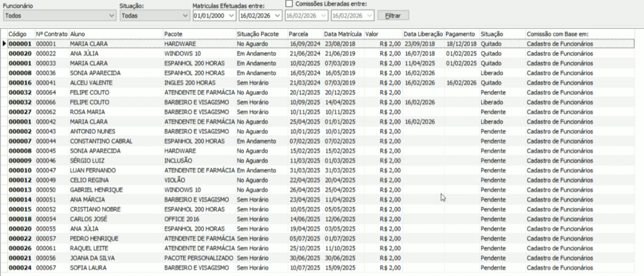644x276 pixels.
Task: Select the RAQUEL LEITE row
Action: point(321,248)
